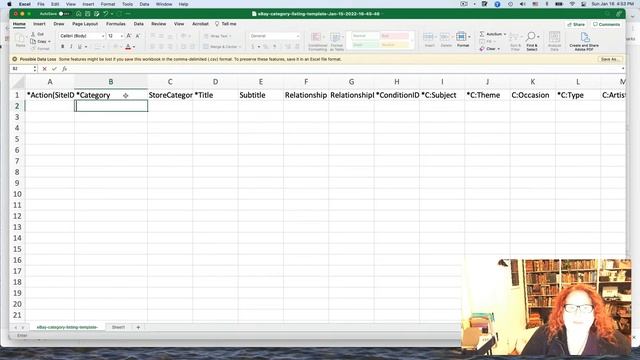
Task: Click Create and Share Adobe PDF
Action: [584, 41]
